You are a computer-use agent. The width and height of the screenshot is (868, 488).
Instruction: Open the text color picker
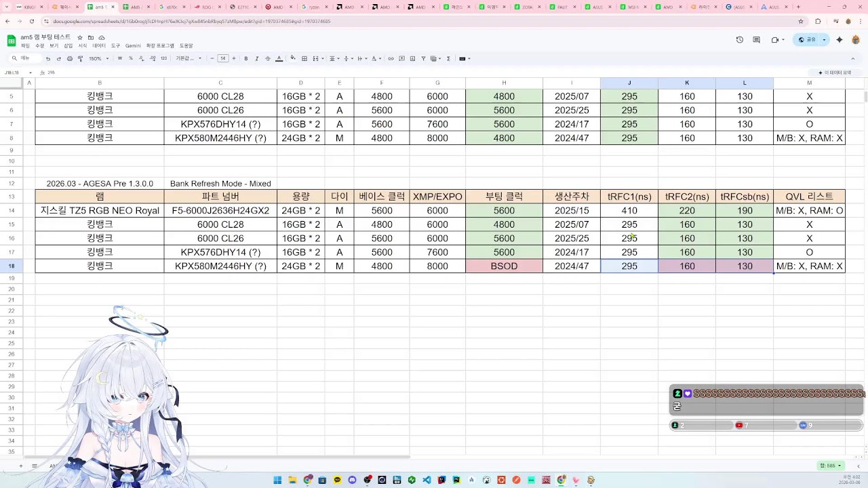tap(279, 58)
